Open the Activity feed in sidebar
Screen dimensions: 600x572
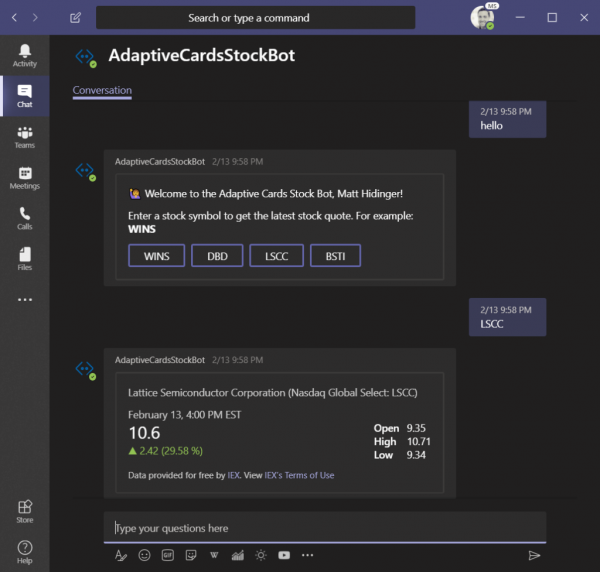click(x=25, y=56)
